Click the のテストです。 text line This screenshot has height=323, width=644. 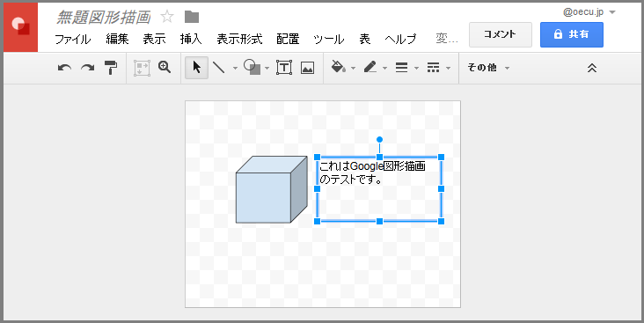[x=351, y=180]
